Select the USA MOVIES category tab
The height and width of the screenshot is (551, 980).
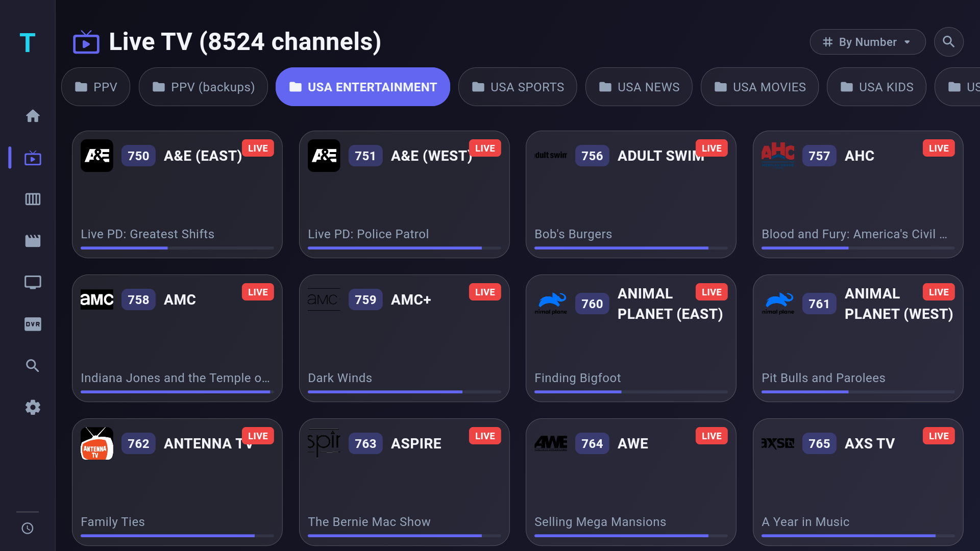760,87
